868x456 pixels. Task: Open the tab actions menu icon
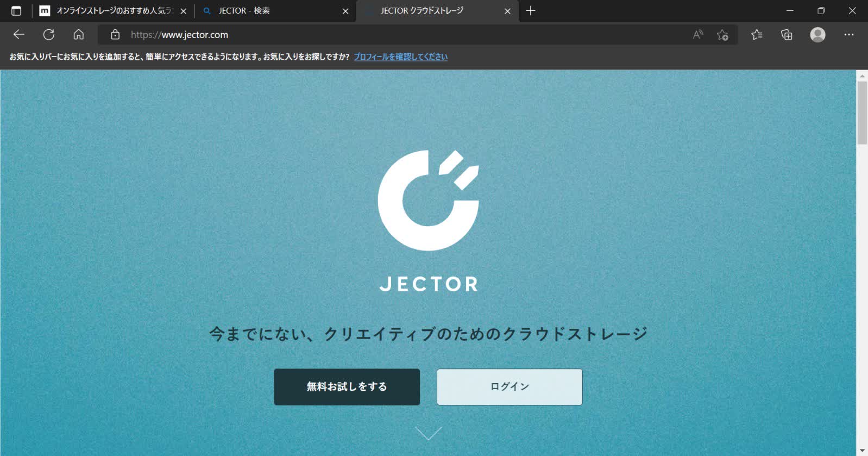(16, 11)
